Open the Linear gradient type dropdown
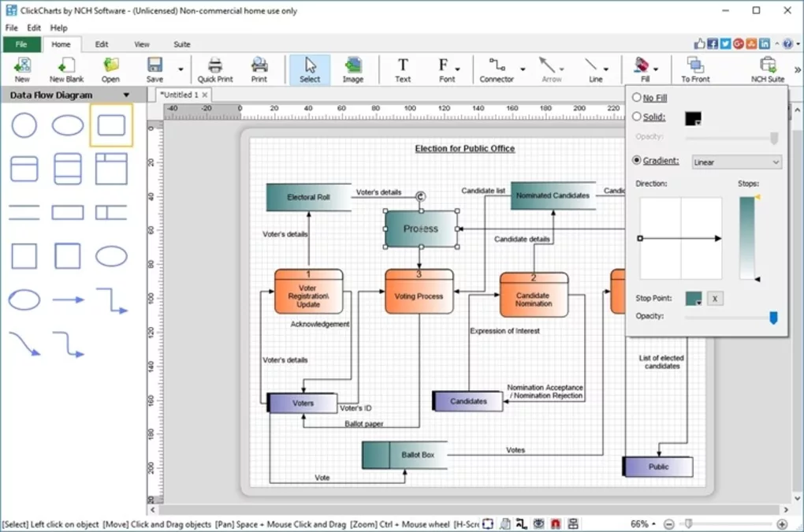This screenshot has height=532, width=804. tap(736, 162)
